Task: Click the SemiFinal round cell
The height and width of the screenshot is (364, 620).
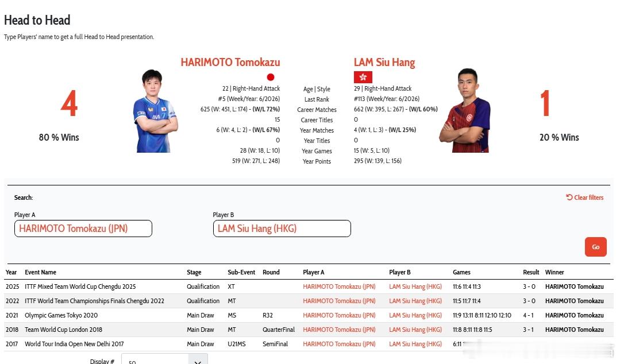Action: click(x=275, y=344)
